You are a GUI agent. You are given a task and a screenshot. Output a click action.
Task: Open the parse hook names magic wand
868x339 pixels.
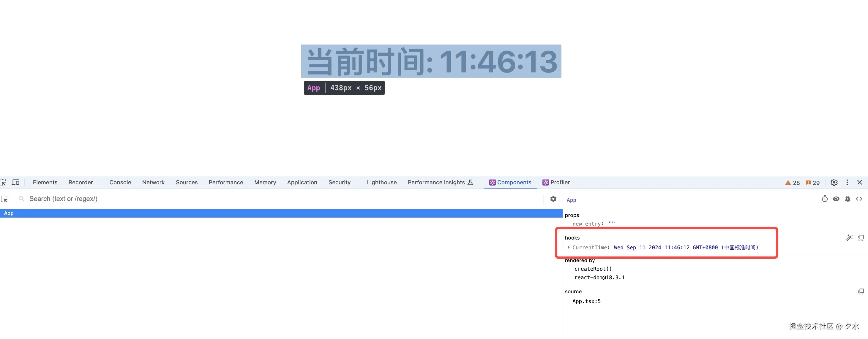point(850,237)
